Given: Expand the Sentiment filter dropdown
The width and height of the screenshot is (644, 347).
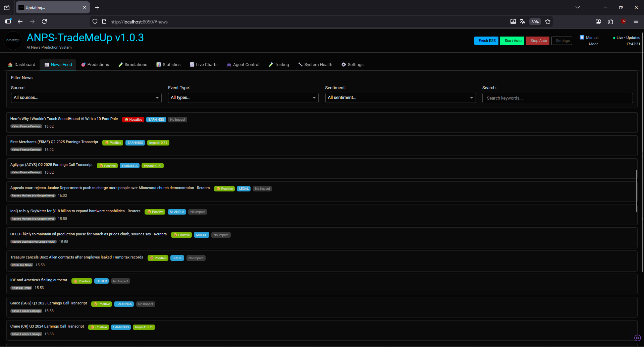Looking at the screenshot, I should [400, 98].
